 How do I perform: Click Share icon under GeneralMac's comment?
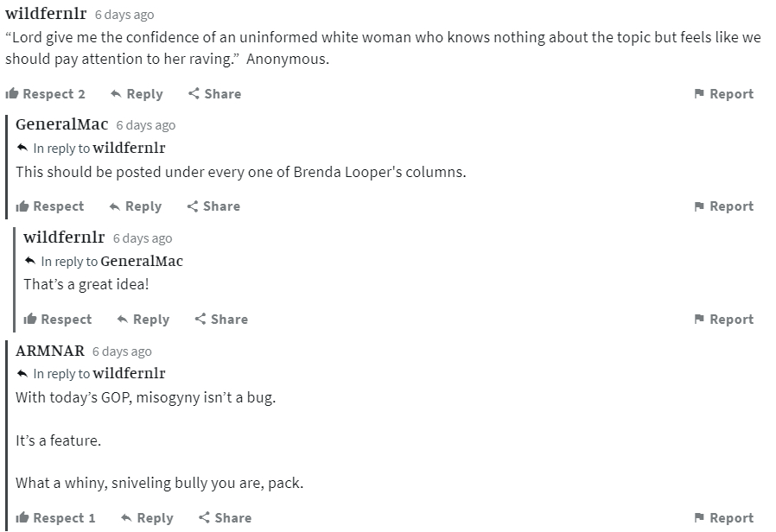(193, 206)
